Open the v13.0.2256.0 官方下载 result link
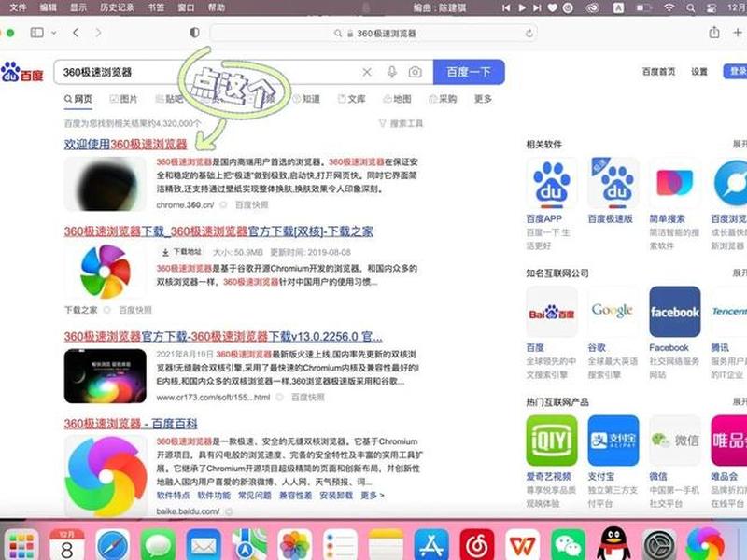This screenshot has width=747, height=560. click(x=223, y=336)
